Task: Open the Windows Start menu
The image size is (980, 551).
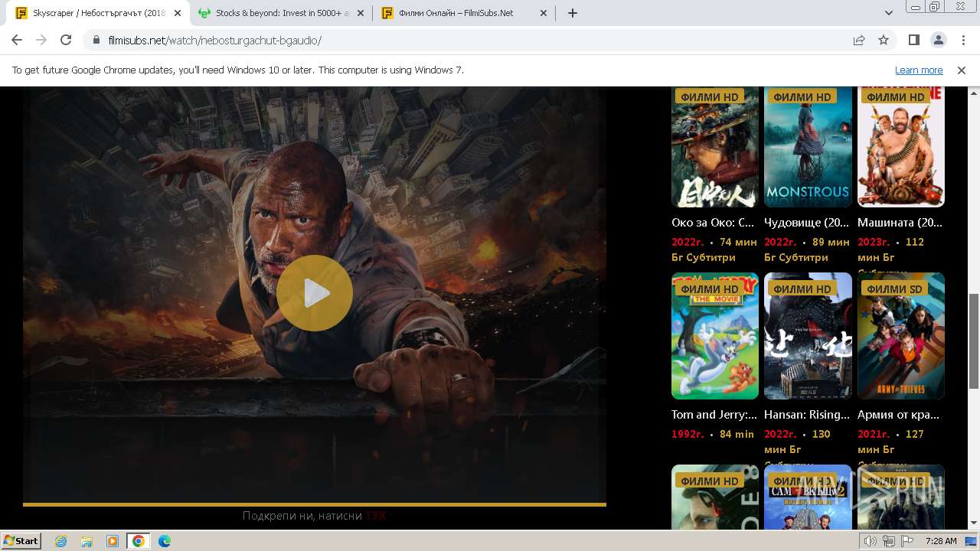Action: (x=21, y=540)
